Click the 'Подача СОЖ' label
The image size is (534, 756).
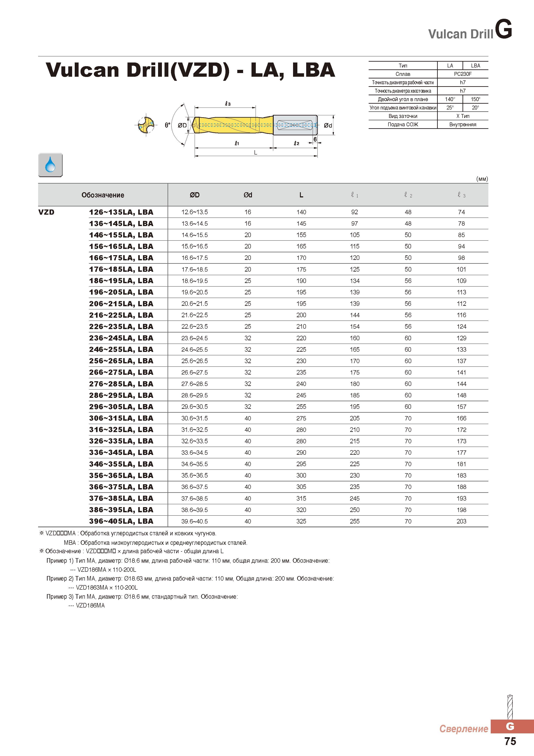coord(403,125)
